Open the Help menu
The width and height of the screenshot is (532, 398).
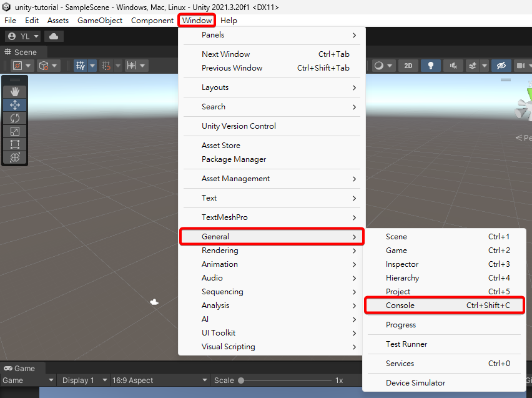coord(229,21)
